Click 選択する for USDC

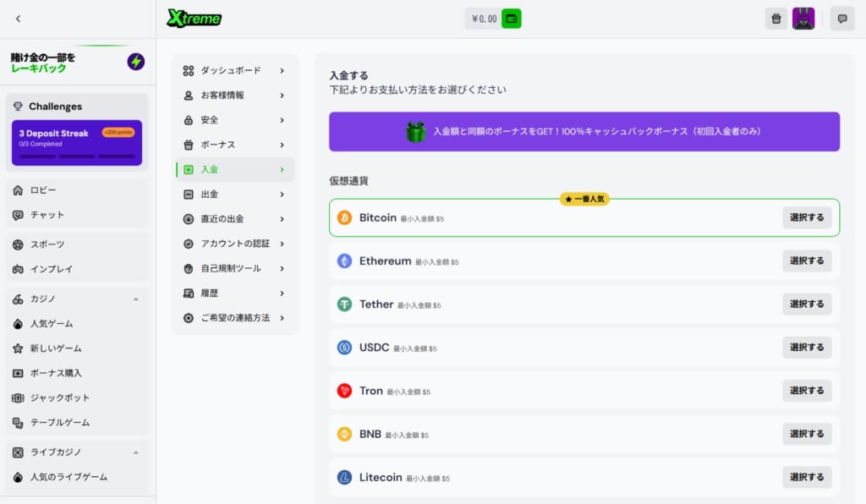click(807, 348)
